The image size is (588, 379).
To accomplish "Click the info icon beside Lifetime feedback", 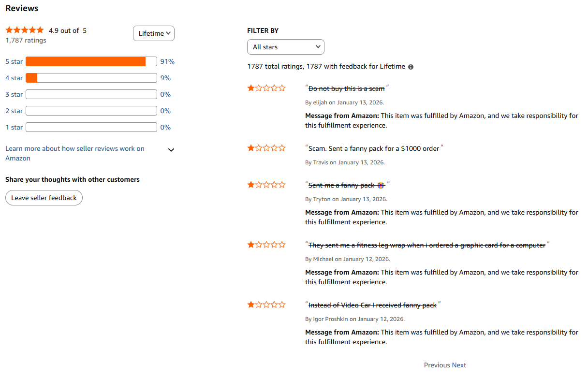I will 411,67.
